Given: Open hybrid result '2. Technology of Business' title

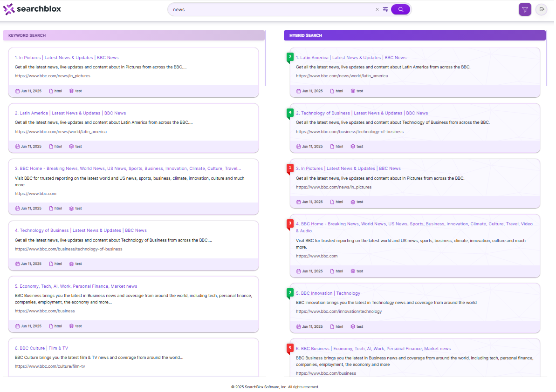Looking at the screenshot, I should click(x=363, y=113).
